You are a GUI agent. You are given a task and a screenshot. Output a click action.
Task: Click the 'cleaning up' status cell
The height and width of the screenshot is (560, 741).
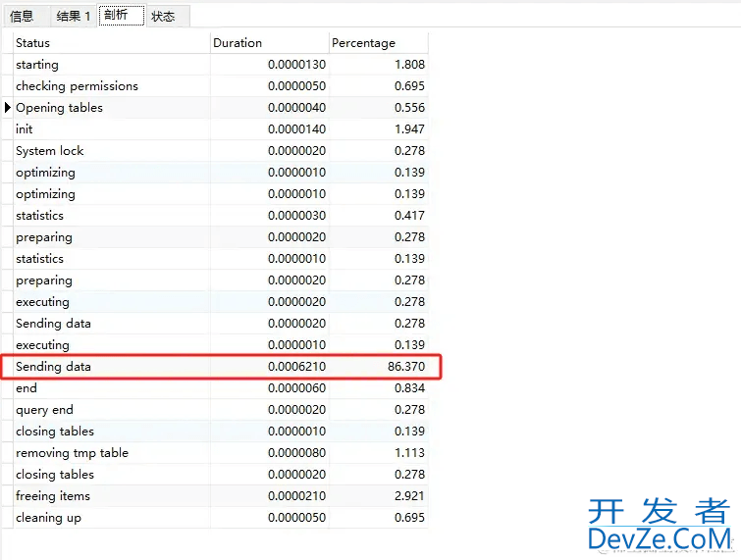click(x=112, y=518)
